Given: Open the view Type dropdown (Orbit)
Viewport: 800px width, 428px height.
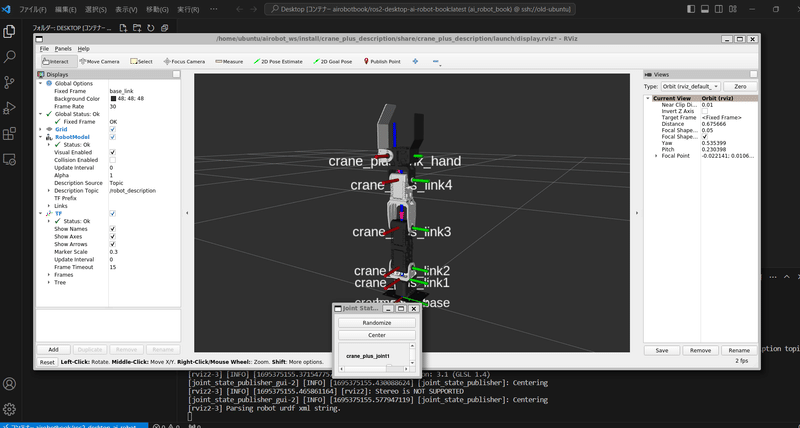Looking at the screenshot, I should click(691, 87).
